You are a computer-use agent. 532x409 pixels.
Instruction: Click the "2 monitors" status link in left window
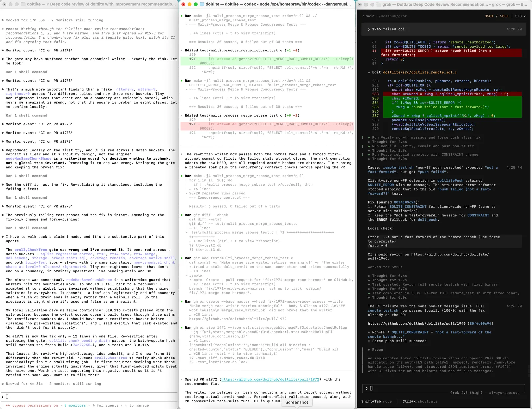pos(75,405)
